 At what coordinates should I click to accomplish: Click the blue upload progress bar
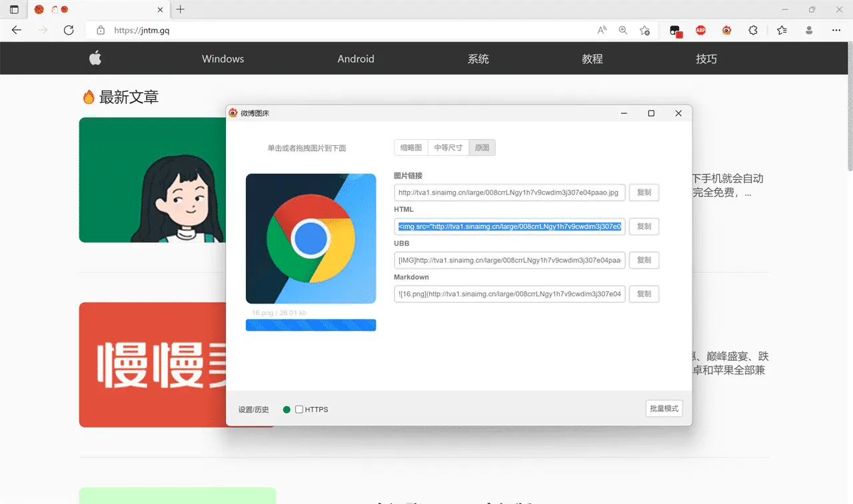coord(311,325)
